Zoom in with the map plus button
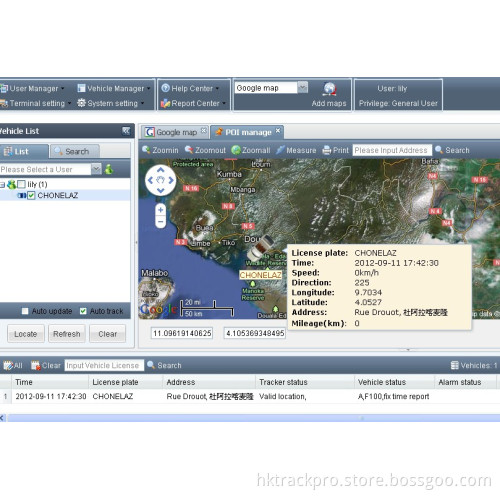The width and height of the screenshot is (500, 500). pyautogui.click(x=161, y=210)
